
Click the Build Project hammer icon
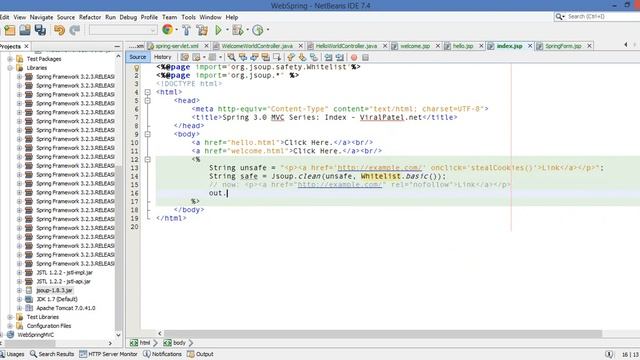point(187,30)
